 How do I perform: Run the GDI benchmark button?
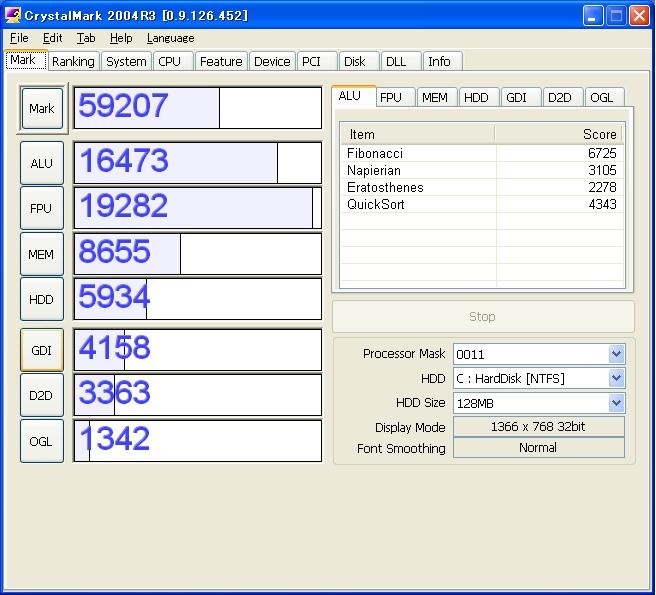[x=42, y=350]
